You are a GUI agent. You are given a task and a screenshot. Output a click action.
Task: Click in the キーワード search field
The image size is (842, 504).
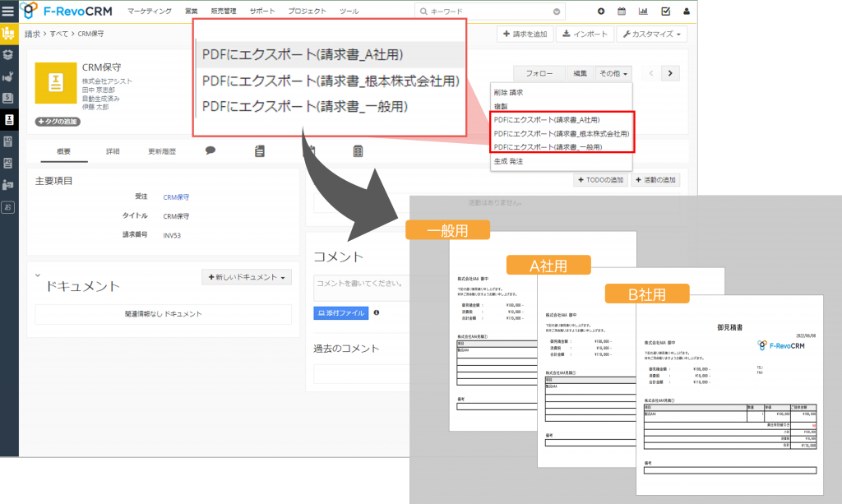(490, 12)
